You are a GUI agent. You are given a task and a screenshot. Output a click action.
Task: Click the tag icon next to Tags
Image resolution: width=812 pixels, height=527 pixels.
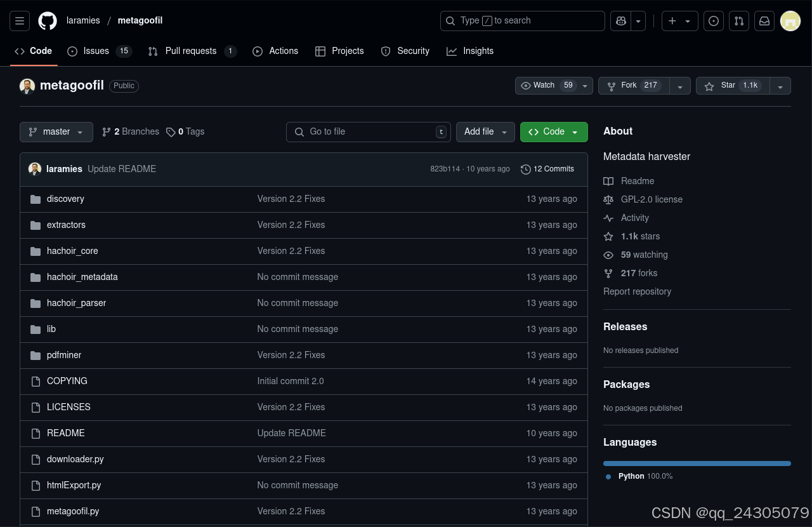click(171, 132)
